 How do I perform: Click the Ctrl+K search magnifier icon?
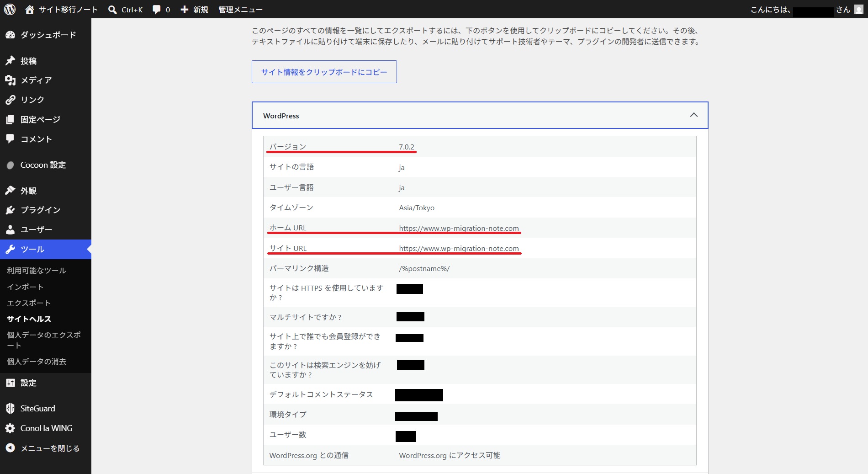click(112, 10)
